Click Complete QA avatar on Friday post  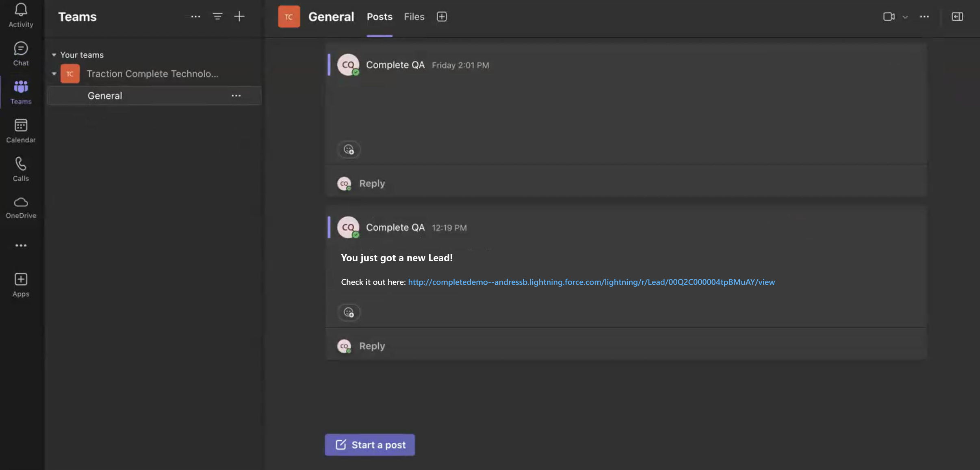(x=348, y=65)
